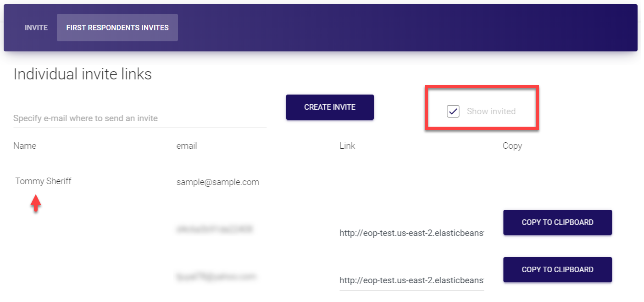The height and width of the screenshot is (302, 644).
Task: Focus the second invite link field
Action: 411,280
